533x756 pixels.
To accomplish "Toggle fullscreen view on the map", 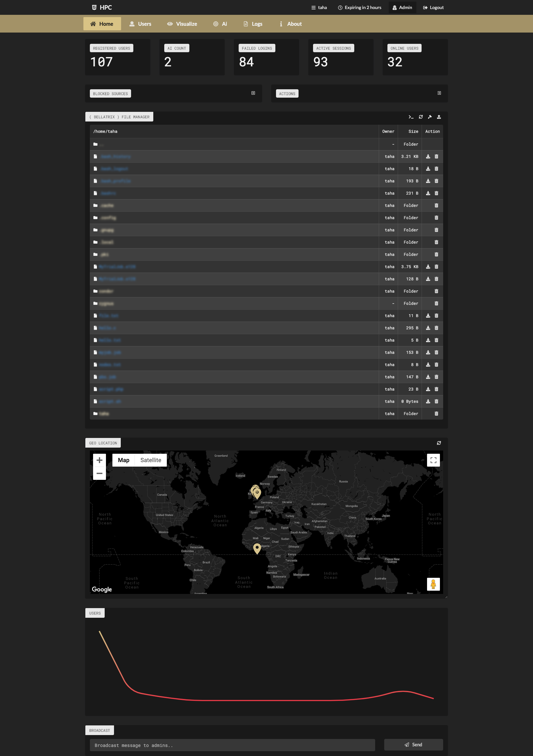I will point(433,460).
